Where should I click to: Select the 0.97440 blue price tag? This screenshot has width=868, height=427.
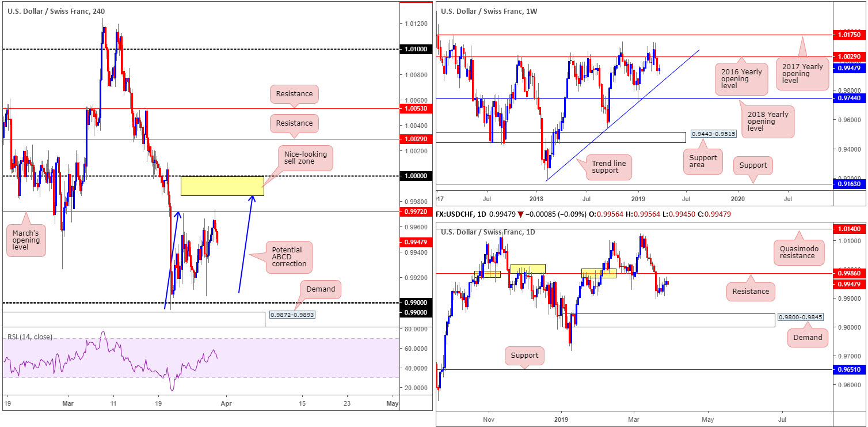point(849,99)
